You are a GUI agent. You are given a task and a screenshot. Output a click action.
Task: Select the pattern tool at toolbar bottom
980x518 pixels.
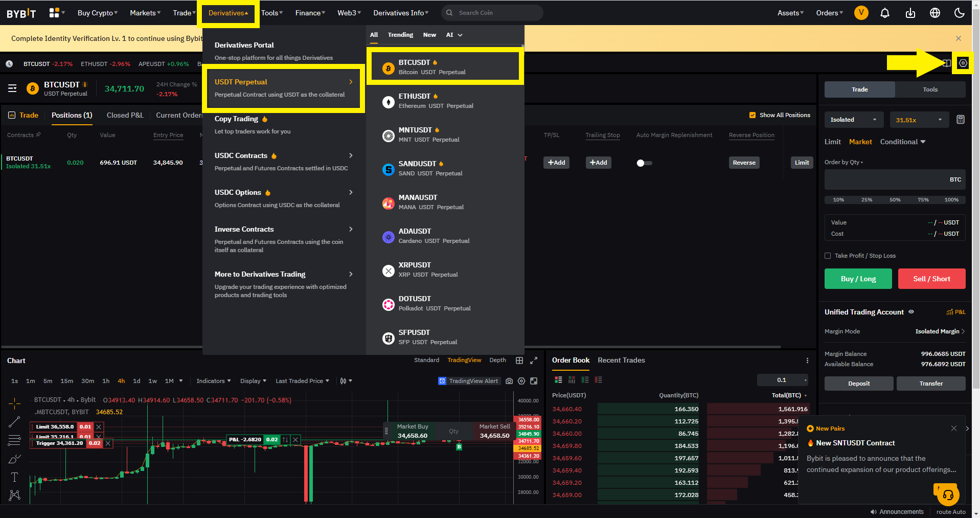(x=14, y=495)
